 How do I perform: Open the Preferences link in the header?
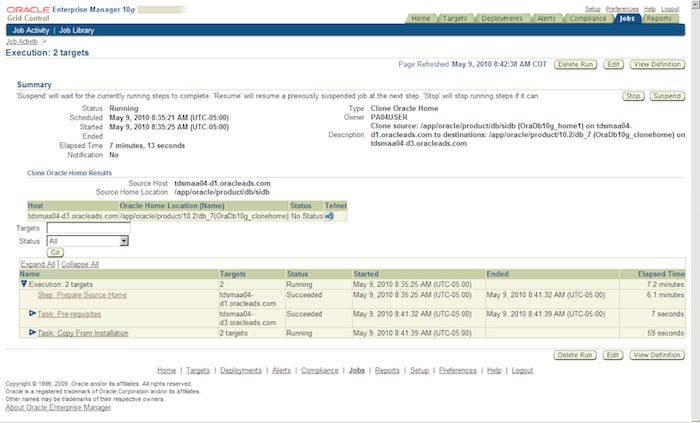click(622, 9)
